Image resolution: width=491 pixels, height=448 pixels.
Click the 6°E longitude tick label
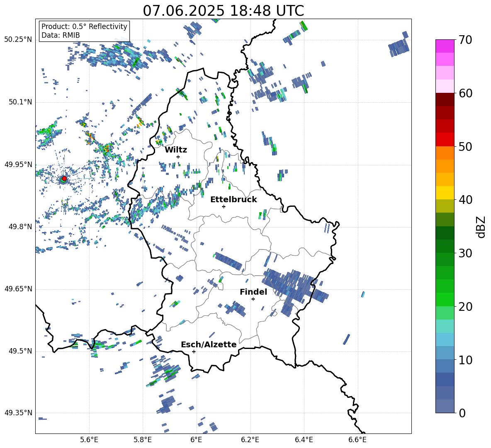pos(196,440)
